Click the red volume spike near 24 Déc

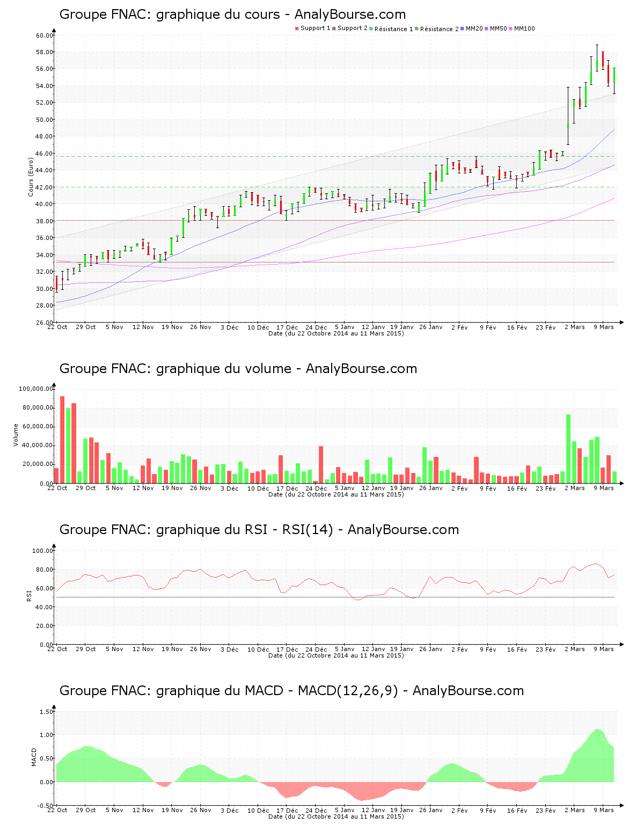tap(321, 465)
